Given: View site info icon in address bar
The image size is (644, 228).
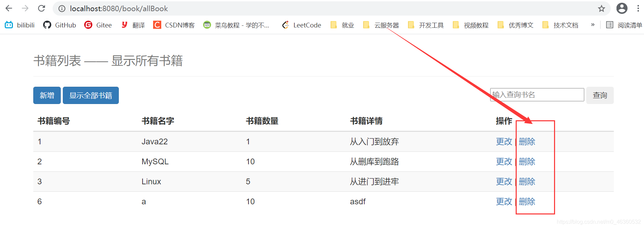Looking at the screenshot, I should tap(62, 9).
